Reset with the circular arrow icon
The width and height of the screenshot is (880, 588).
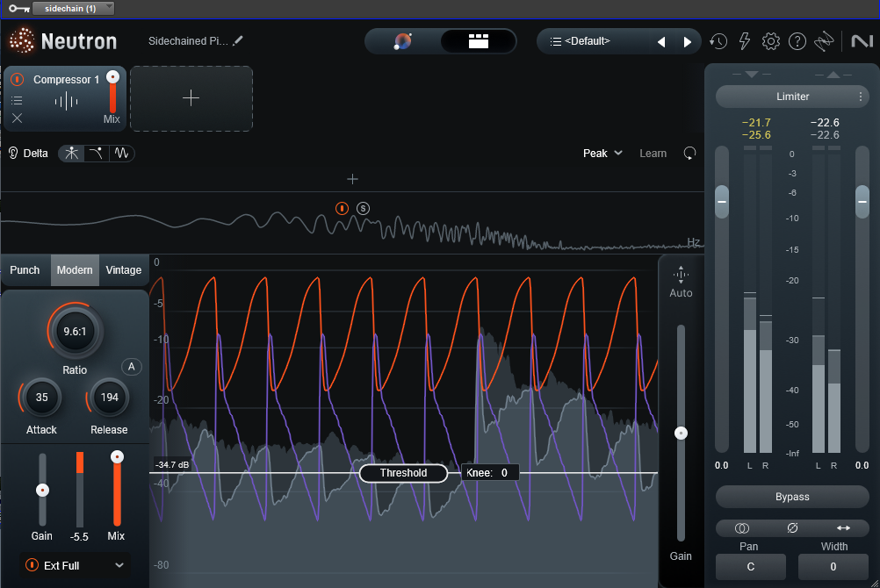click(689, 154)
